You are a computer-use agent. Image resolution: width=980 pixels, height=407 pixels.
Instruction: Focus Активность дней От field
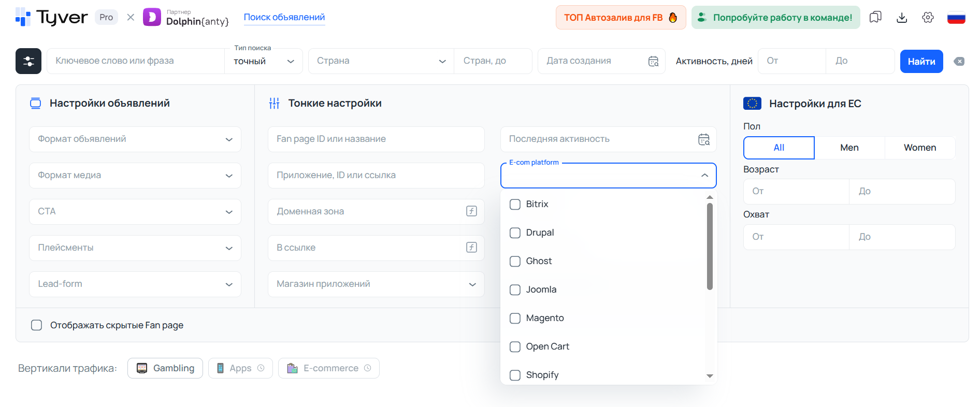click(792, 61)
